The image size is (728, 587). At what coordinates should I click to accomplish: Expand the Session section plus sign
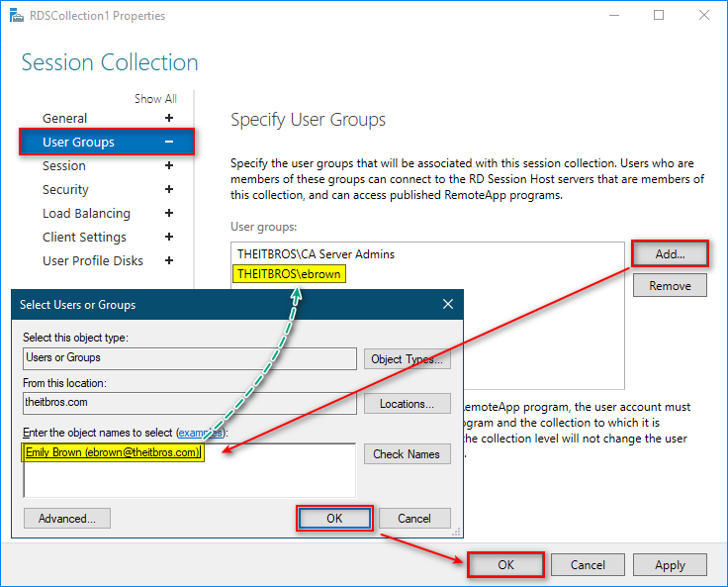[x=169, y=165]
